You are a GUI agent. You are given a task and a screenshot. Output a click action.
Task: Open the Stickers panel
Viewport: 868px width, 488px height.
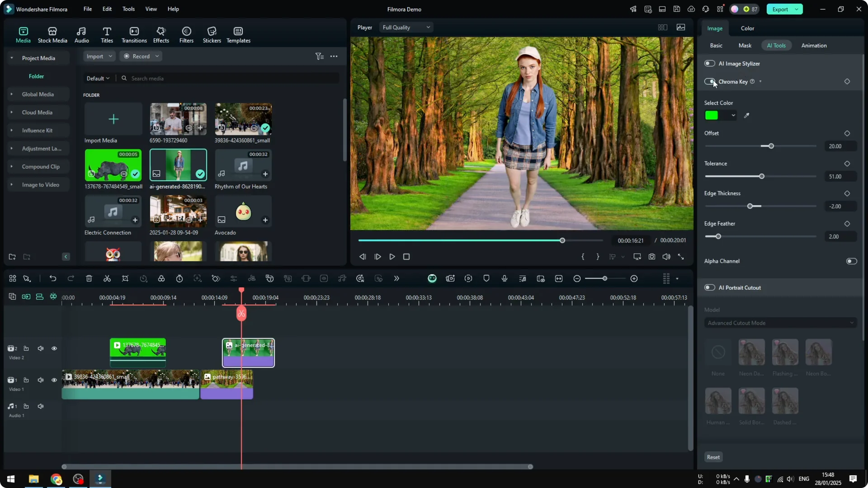[x=211, y=34]
